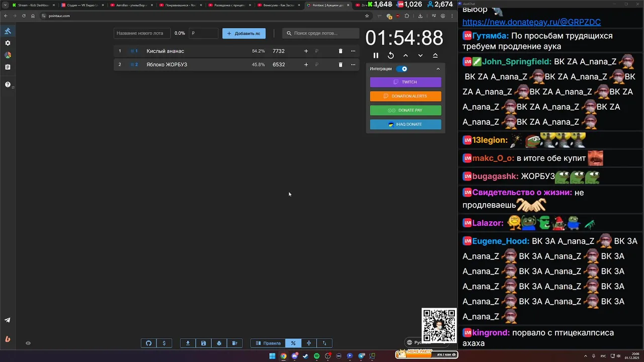The height and width of the screenshot is (362, 644).
Task: Decrease timer with the down chevron
Action: pyautogui.click(x=421, y=55)
